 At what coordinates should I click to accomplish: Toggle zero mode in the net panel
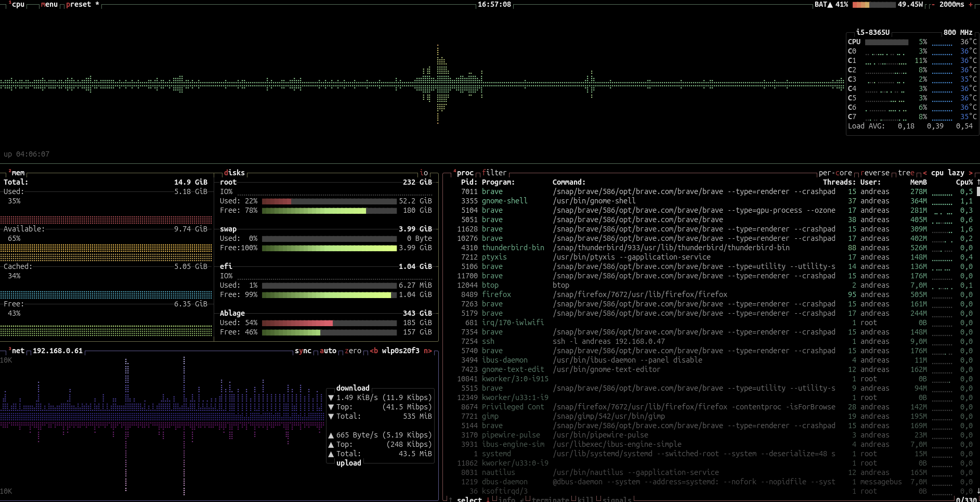354,351
